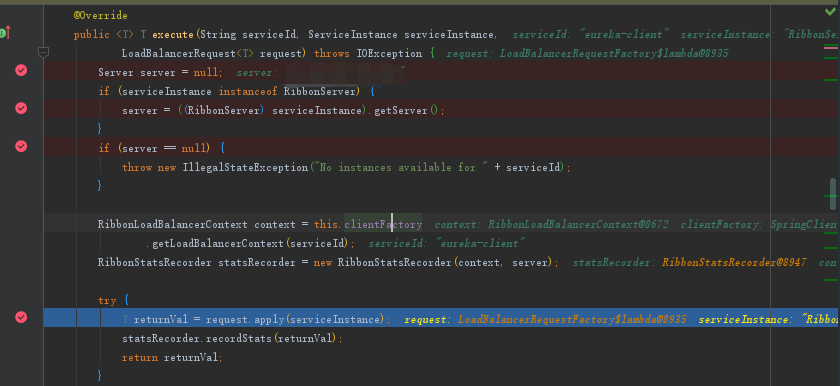Open the green checkmark inspection status
The image size is (840, 386).
coord(830,11)
